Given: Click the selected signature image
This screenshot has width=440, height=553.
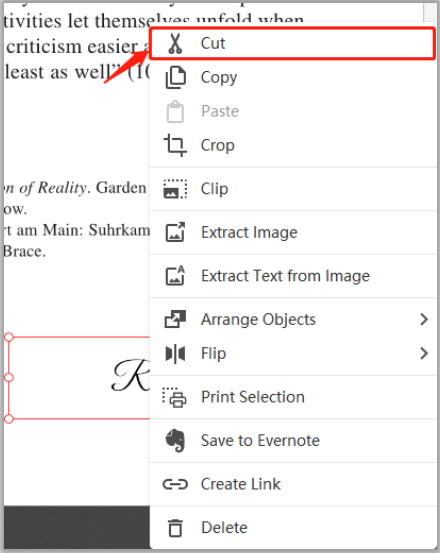Looking at the screenshot, I should tap(79, 378).
